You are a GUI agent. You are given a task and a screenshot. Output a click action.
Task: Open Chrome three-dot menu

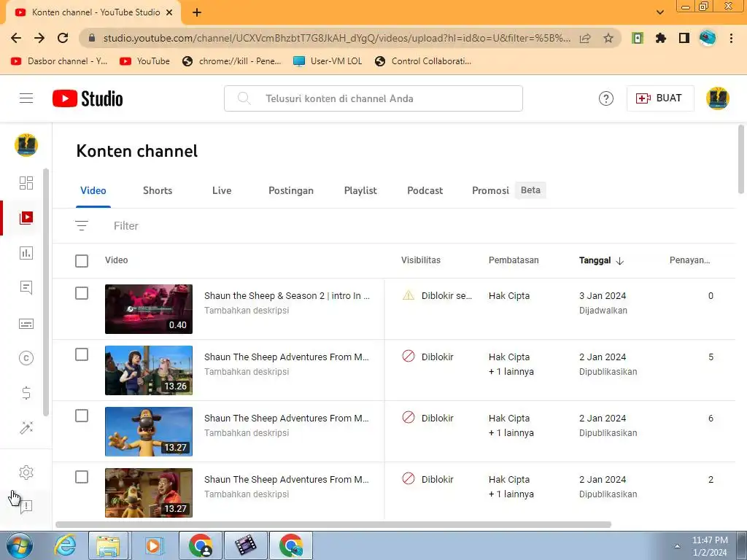click(731, 38)
